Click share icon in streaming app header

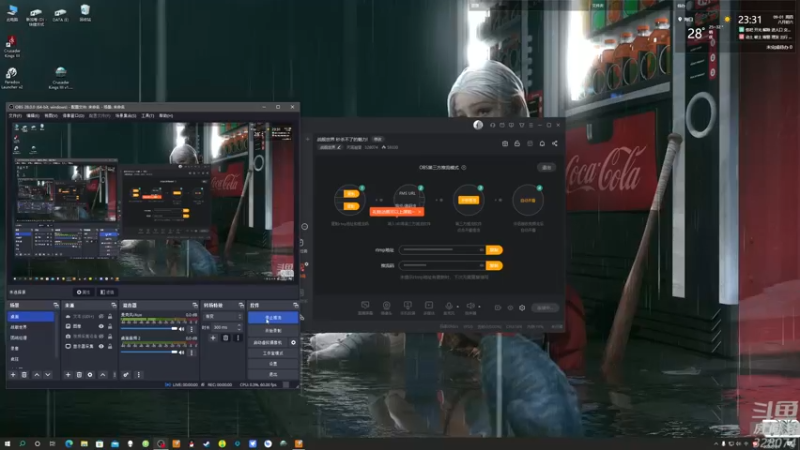[x=555, y=143]
